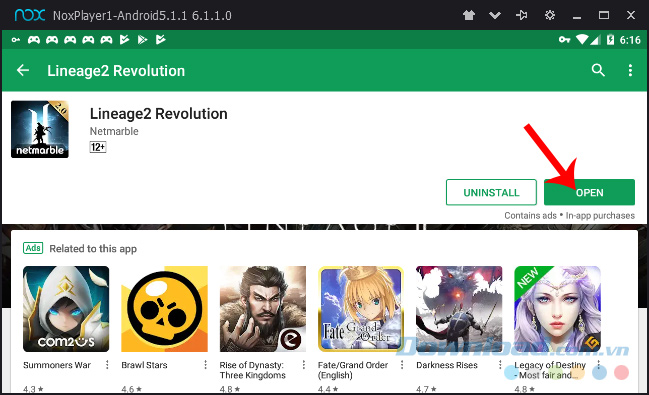Open options menu for Summoners War

[x=107, y=364]
